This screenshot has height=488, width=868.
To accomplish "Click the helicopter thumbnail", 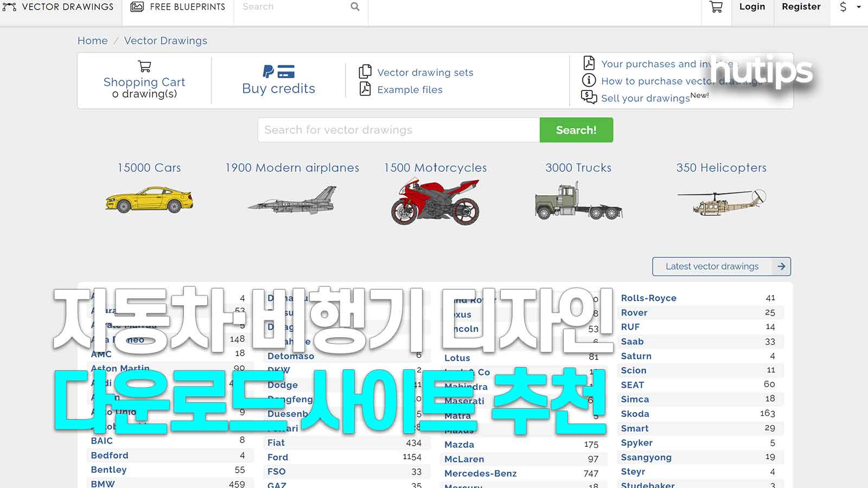I will click(722, 202).
